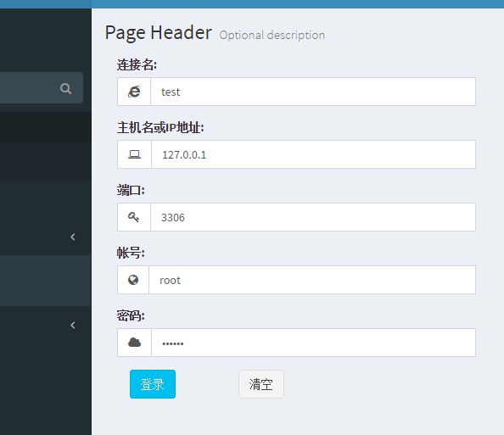Focus the account field containing root

point(312,280)
